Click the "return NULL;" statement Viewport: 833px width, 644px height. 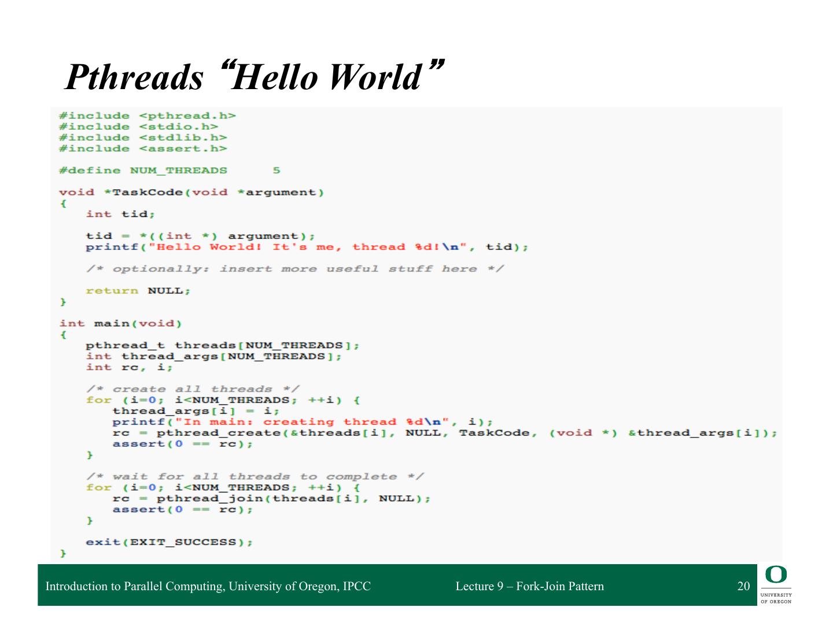[x=138, y=290]
